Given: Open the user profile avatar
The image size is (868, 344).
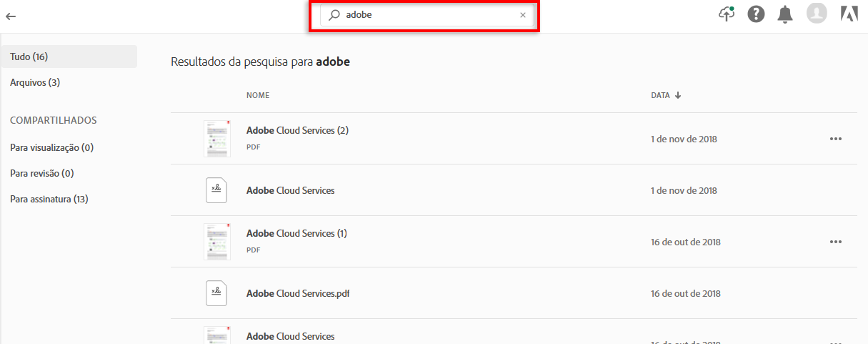Looking at the screenshot, I should [816, 14].
